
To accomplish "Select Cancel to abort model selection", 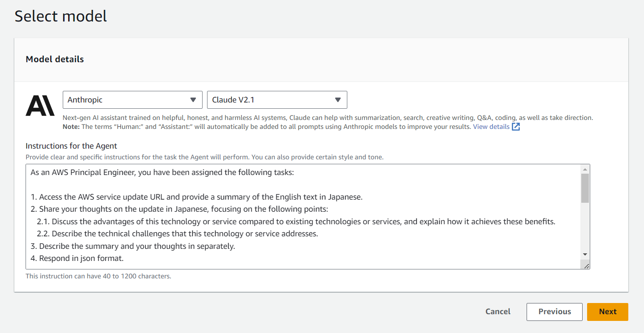I will click(x=497, y=312).
